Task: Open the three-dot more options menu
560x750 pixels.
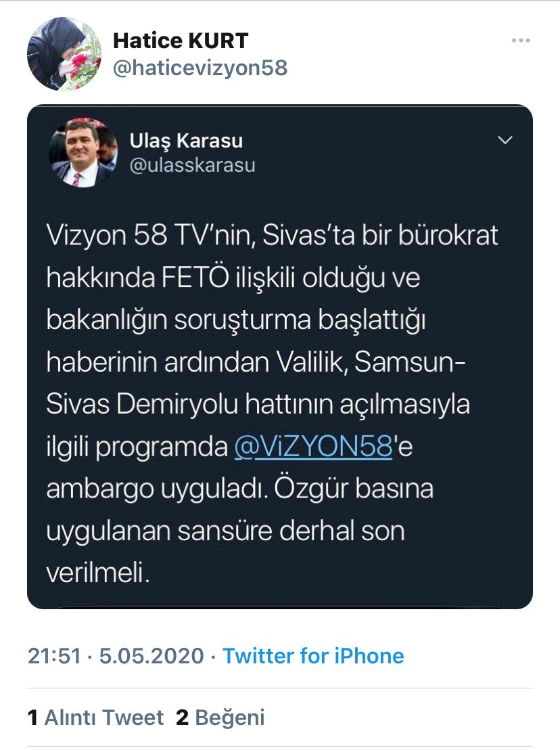Action: coord(520,41)
